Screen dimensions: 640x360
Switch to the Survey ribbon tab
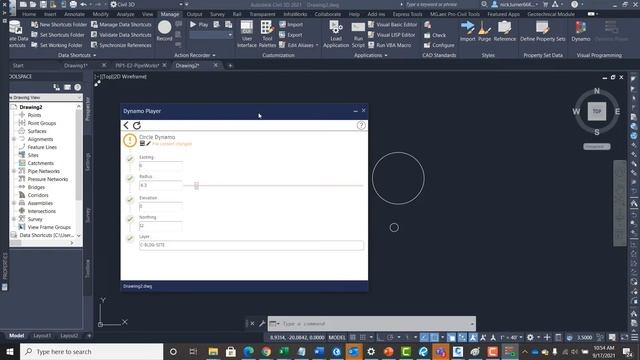[x=217, y=14]
